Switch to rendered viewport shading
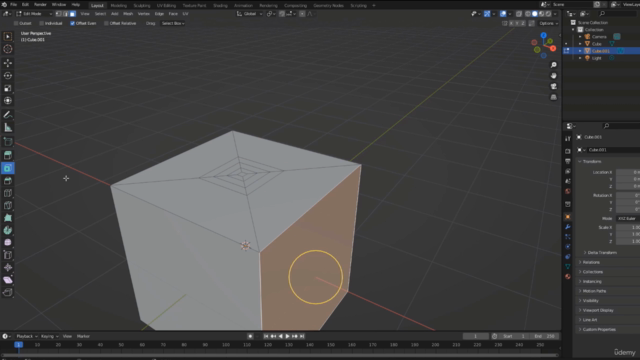This screenshot has height=360, width=640. coord(548,14)
